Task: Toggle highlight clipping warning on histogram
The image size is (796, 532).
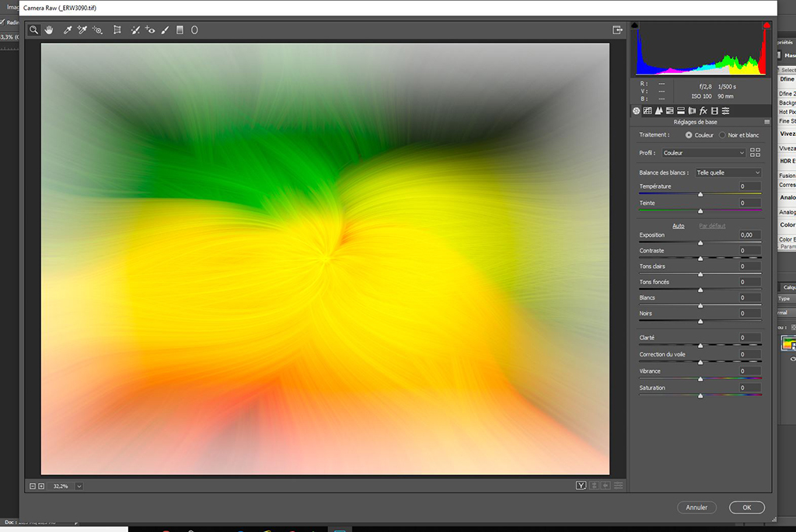Action: (766, 25)
